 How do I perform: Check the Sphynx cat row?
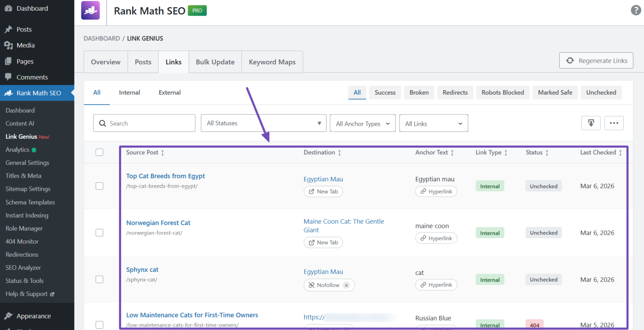99,279
